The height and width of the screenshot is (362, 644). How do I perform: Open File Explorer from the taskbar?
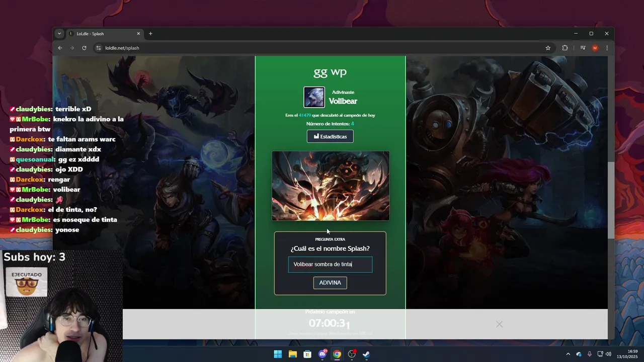(x=292, y=354)
